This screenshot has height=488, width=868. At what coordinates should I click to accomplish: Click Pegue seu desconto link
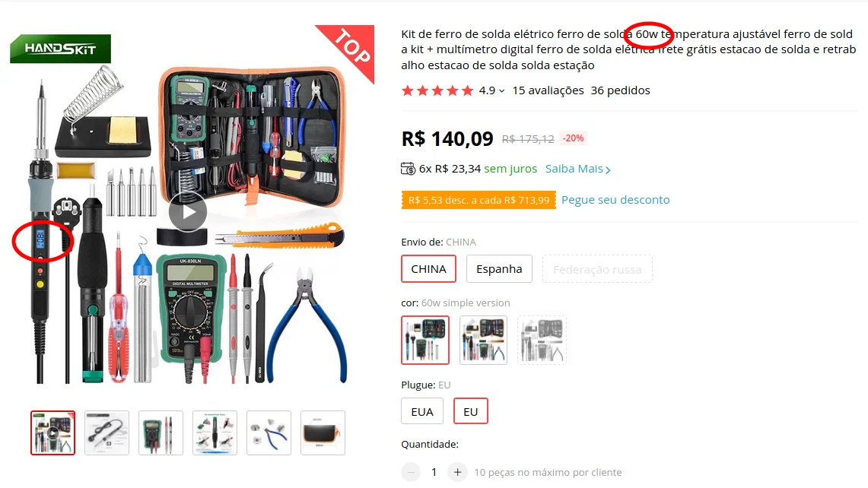[x=615, y=200]
